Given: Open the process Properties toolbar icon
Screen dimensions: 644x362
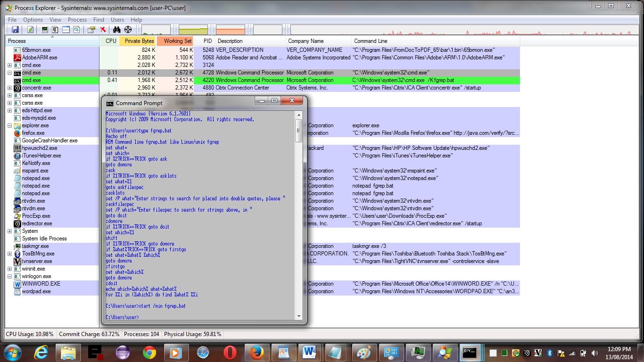Looking at the screenshot, I should (x=91, y=30).
